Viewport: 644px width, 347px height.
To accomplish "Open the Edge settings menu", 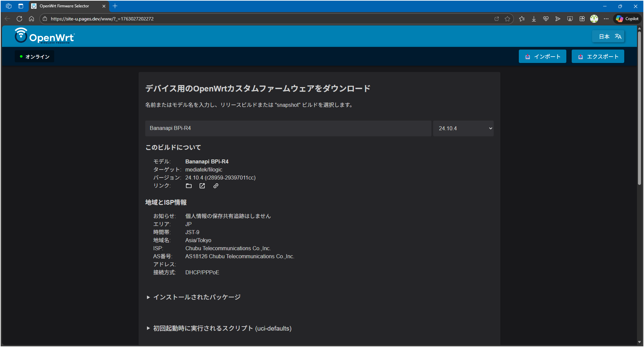I will click(x=606, y=18).
